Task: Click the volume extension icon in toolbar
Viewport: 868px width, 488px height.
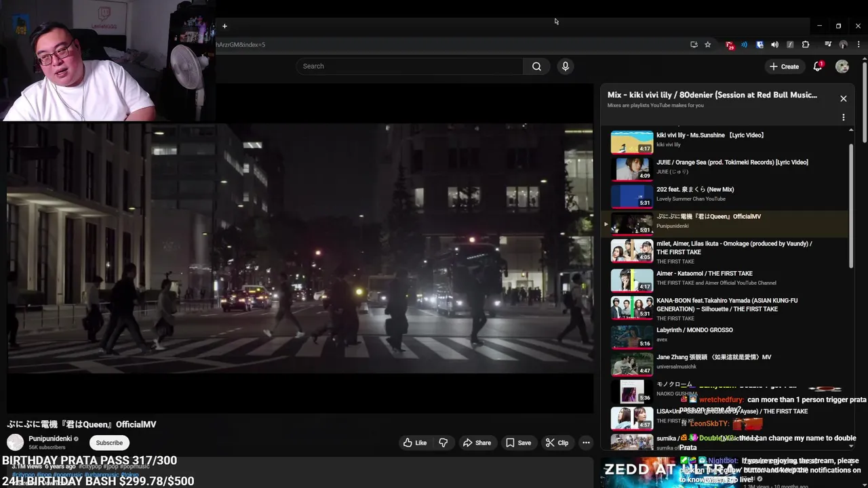Action: tap(774, 45)
